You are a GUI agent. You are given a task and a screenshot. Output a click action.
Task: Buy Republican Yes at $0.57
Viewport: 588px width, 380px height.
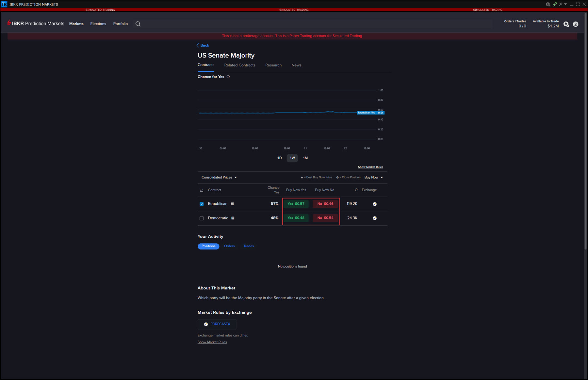click(x=296, y=204)
